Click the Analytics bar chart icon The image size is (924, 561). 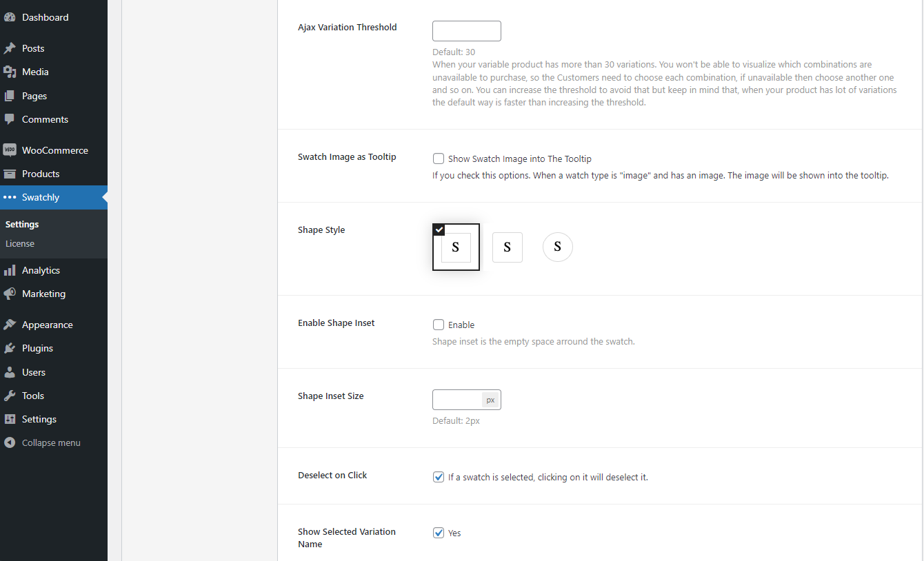coord(10,270)
